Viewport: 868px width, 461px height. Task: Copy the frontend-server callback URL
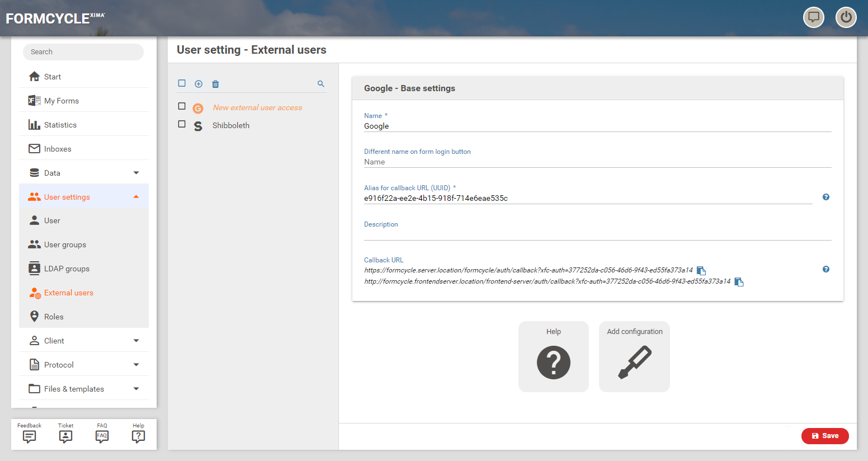[x=739, y=282]
